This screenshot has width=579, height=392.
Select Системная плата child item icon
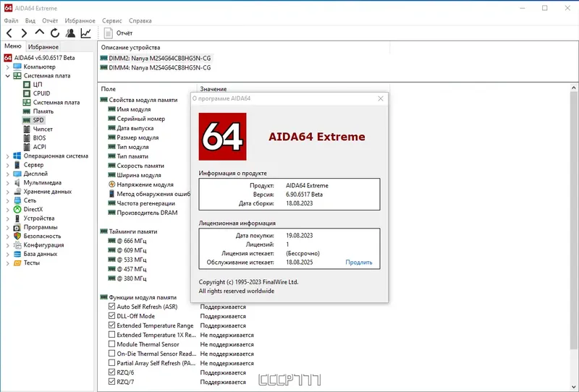click(27, 102)
